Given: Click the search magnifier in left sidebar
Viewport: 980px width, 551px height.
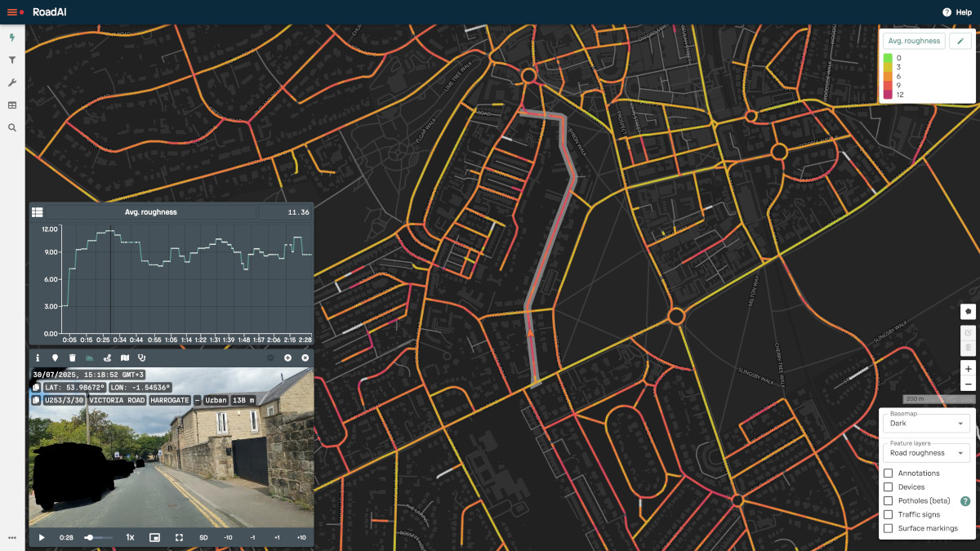Looking at the screenshot, I should coord(12,127).
